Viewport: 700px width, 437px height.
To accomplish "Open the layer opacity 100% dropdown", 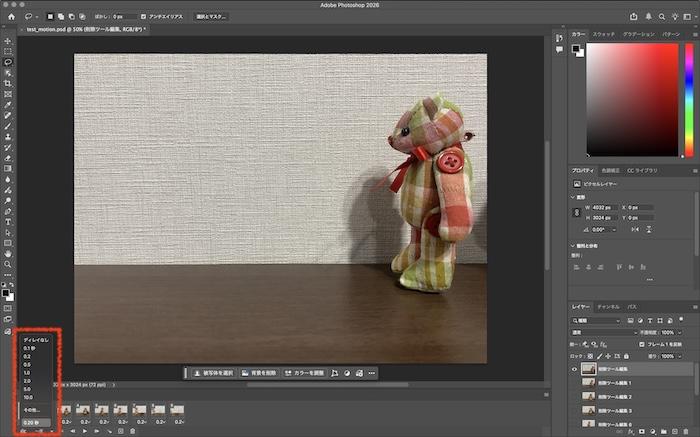I will pyautogui.click(x=680, y=332).
